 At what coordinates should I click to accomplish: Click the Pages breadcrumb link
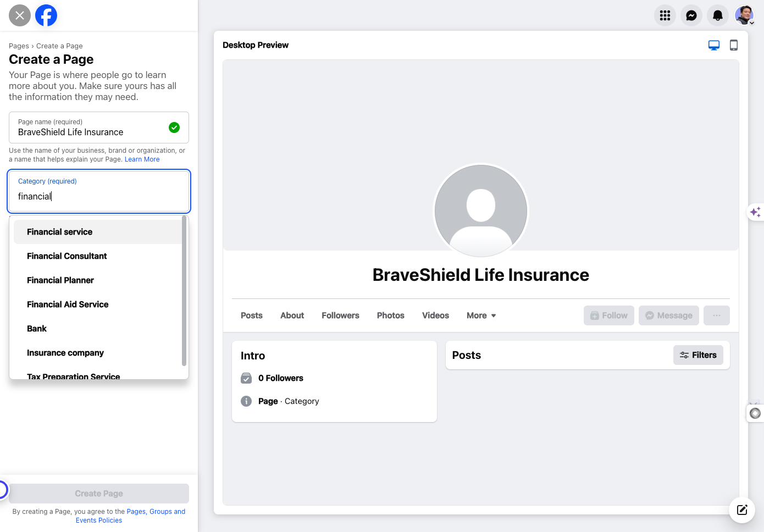(19, 46)
